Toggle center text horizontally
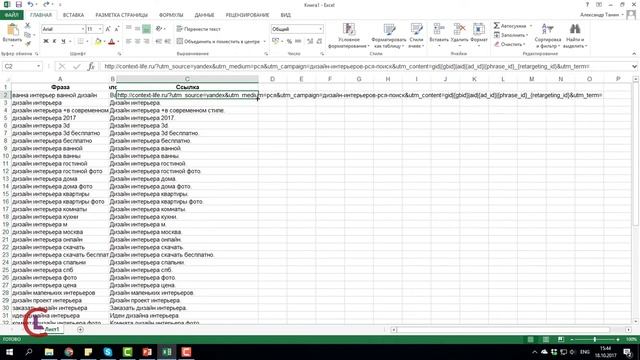The height and width of the screenshot is (360, 640). (138, 41)
